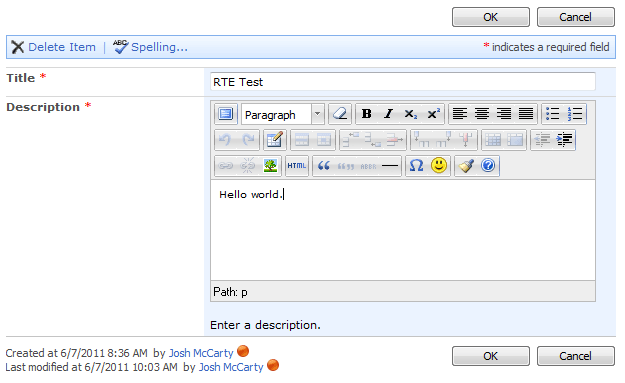Image resolution: width=625 pixels, height=383 pixels.
Task: Click presence icon on Last modified line
Action: point(273,365)
